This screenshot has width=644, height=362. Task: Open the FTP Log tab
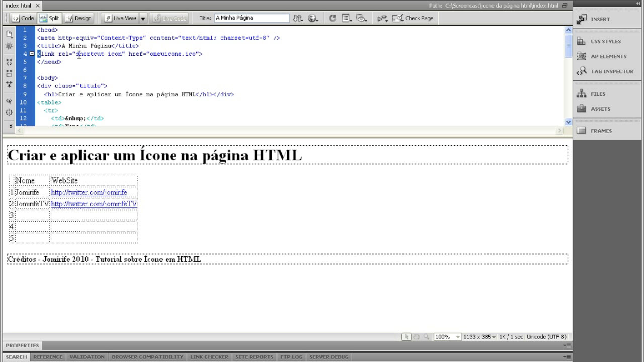pyautogui.click(x=291, y=357)
